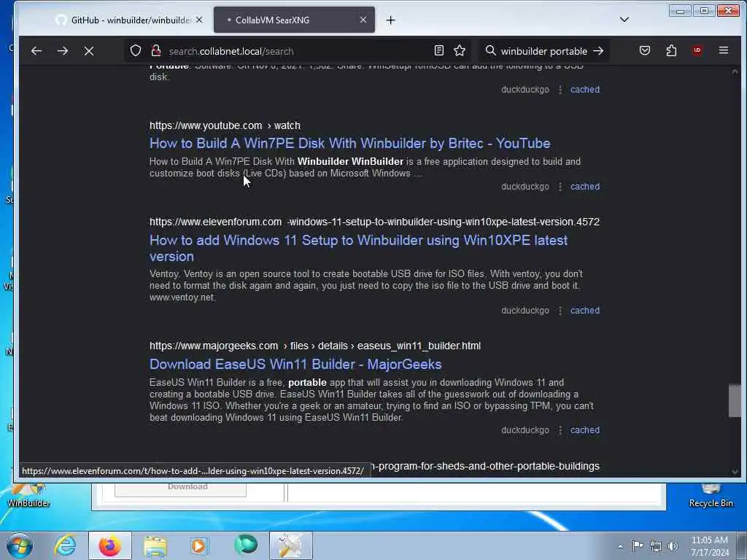Open the Recycle Bin desktop icon
747x560 pixels.
711,496
